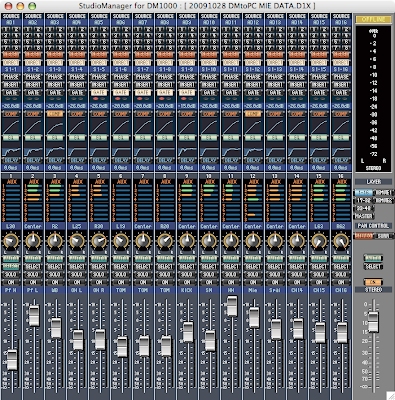
Task: Open the S1-5 direct out selector
Action: 99,69
